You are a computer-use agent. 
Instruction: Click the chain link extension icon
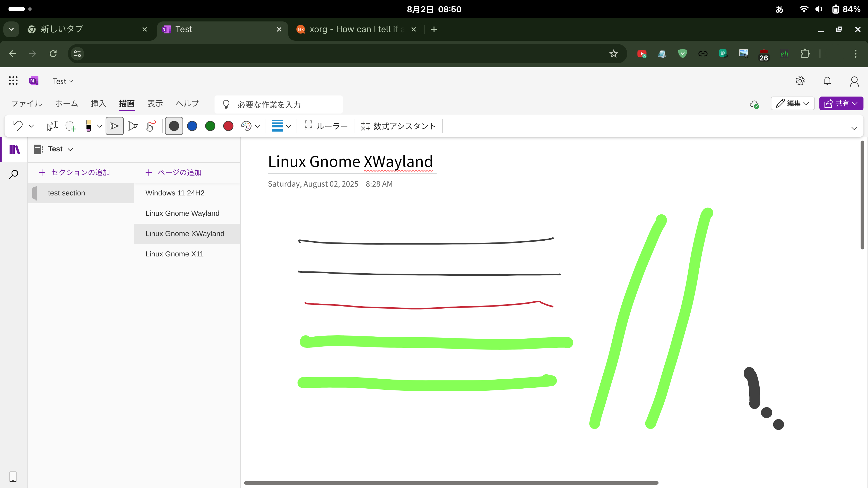coord(703,54)
